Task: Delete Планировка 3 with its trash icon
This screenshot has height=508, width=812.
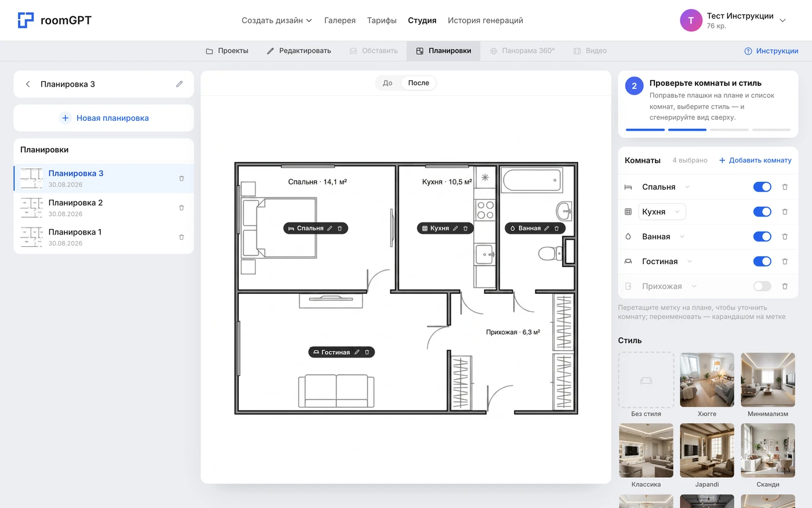Action: (182, 178)
